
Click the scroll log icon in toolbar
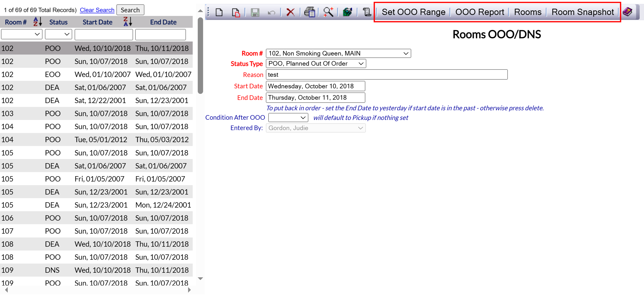pyautogui.click(x=367, y=12)
